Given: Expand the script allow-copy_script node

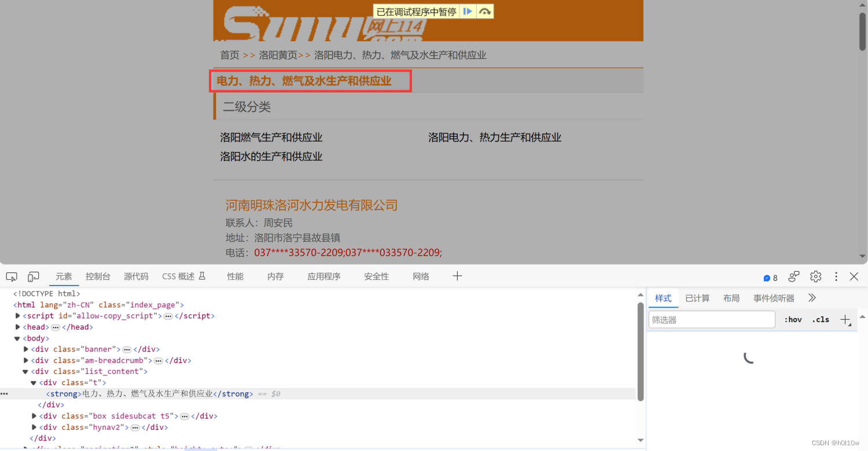Looking at the screenshot, I should pos(17,316).
